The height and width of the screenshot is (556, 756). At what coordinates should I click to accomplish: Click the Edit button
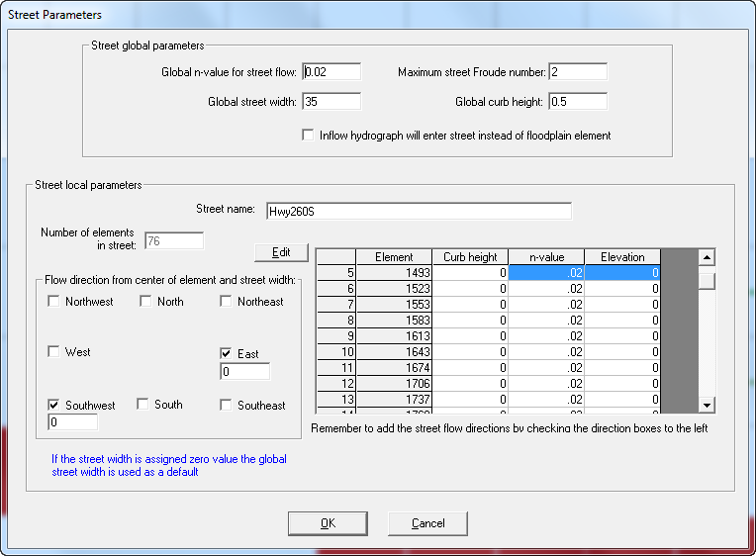tap(281, 252)
